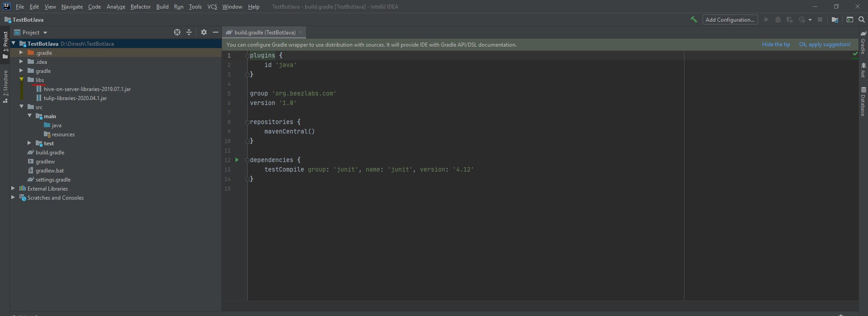
Task: Collapse the main folder
Action: tap(29, 116)
